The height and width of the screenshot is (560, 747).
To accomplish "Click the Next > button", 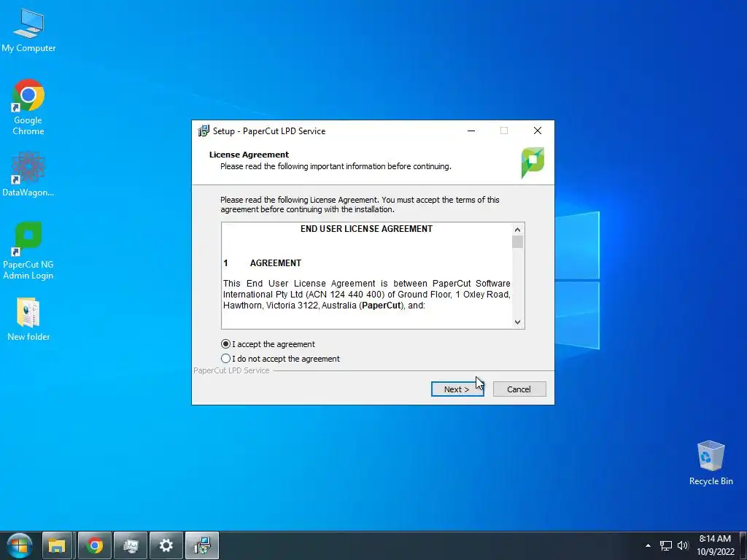I will point(457,389).
